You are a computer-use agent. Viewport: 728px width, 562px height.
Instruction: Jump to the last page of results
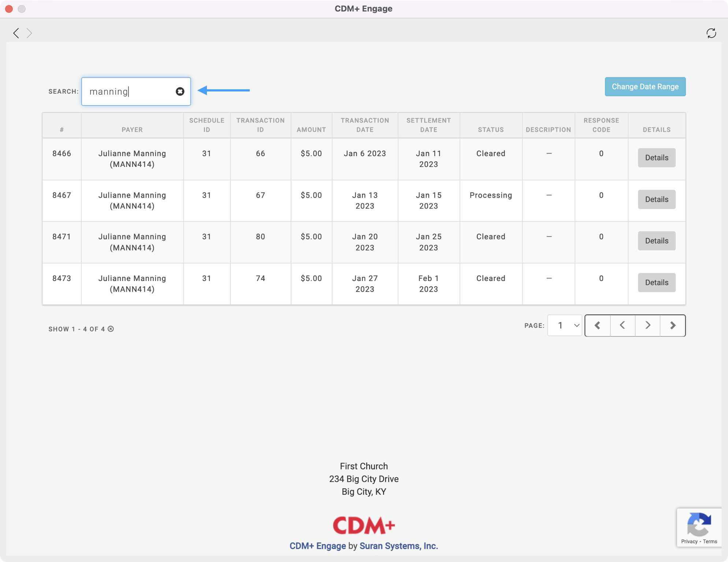(673, 325)
